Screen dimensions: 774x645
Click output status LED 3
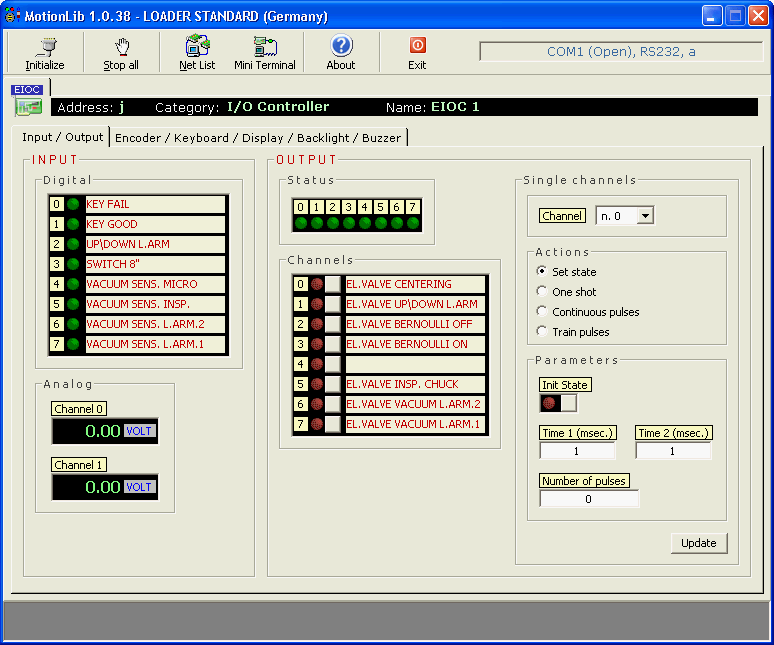(348, 223)
